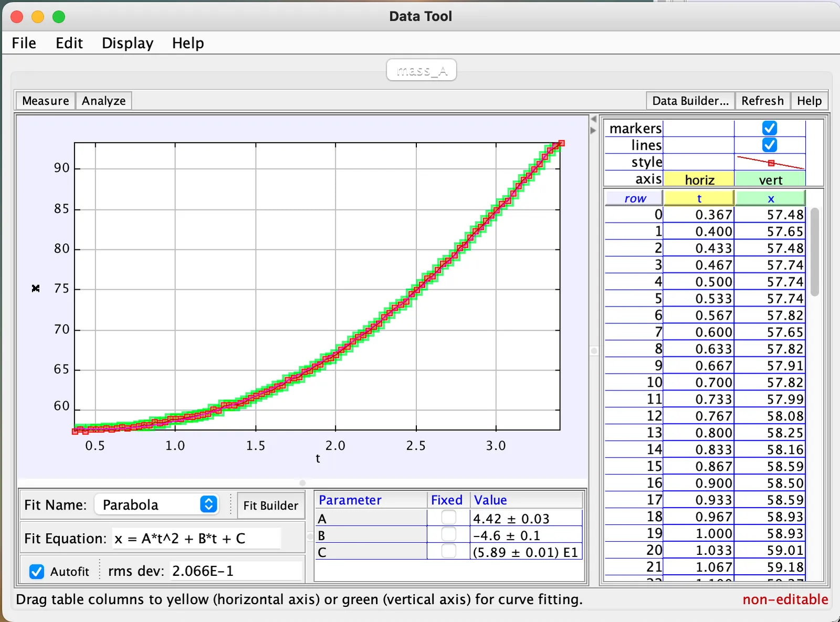Select the t column header

699,198
